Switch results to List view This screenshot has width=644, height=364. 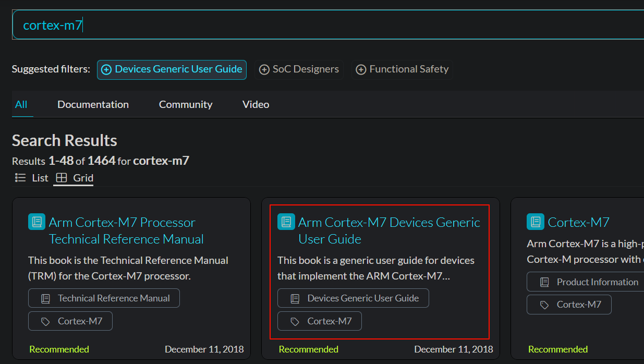[32, 178]
